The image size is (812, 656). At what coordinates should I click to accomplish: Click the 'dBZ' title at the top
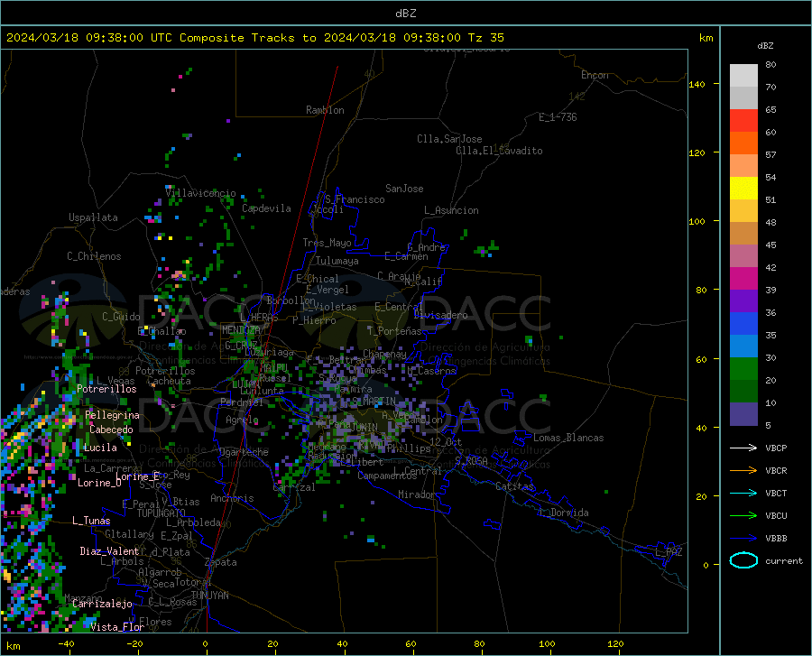405,14
